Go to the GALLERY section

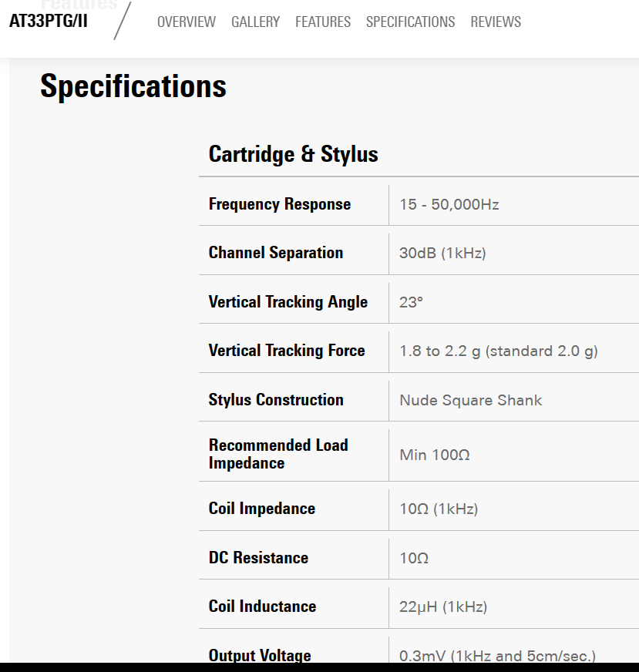[255, 22]
